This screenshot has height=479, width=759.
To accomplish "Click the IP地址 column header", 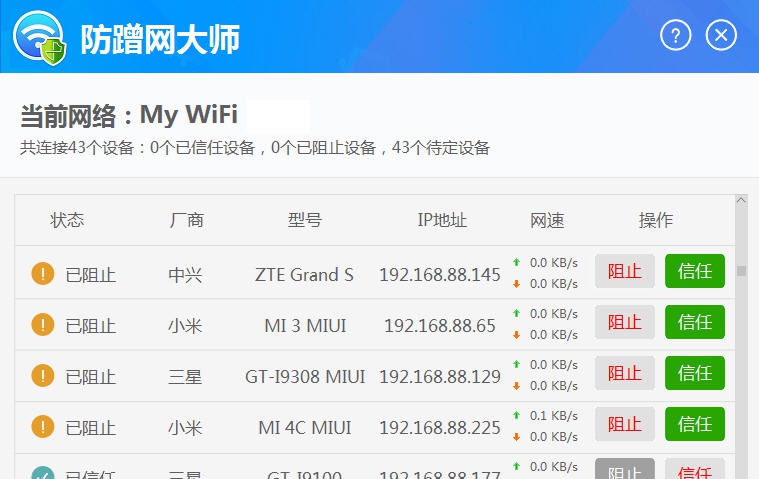I will [442, 220].
